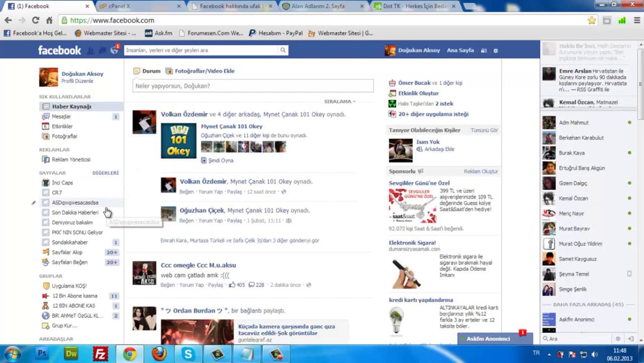Open the Haber Kaynağı news feed
This screenshot has width=644, height=363.
click(81, 107)
